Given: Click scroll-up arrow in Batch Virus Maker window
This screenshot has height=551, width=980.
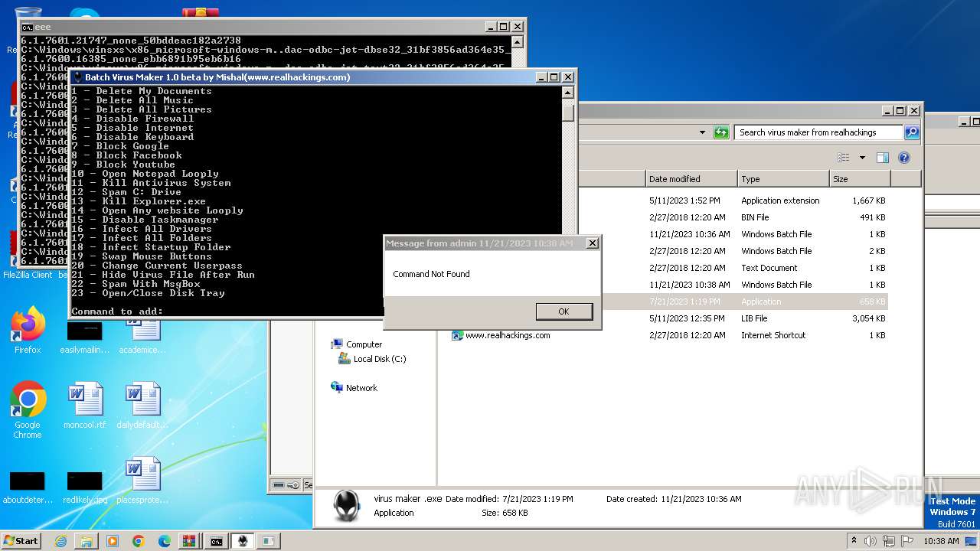Looking at the screenshot, I should point(567,93).
